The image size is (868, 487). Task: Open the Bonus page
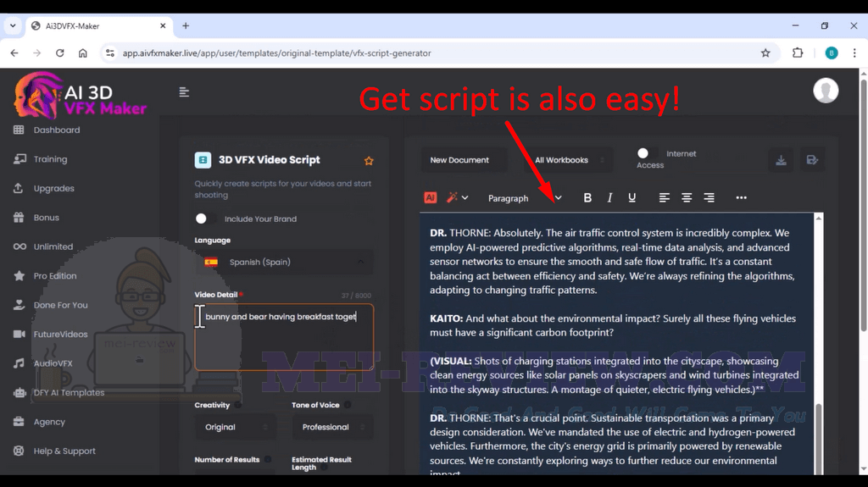coord(47,218)
